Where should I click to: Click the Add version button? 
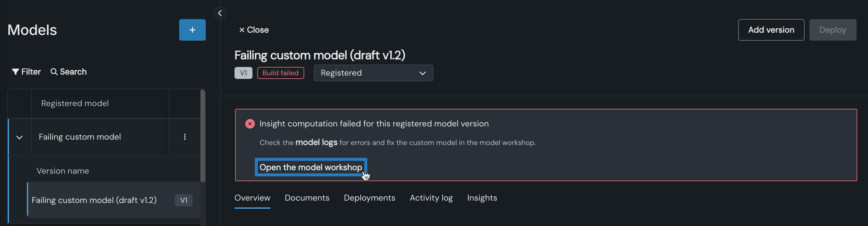click(770, 30)
